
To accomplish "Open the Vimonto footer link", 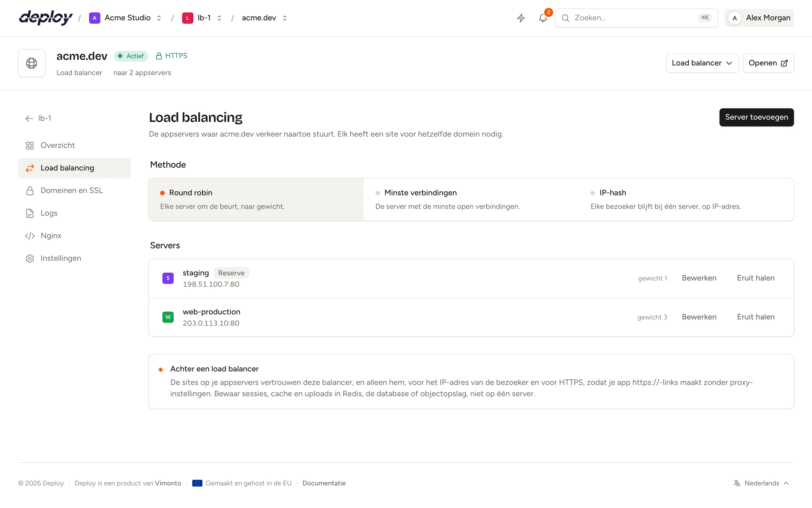I will point(168,483).
